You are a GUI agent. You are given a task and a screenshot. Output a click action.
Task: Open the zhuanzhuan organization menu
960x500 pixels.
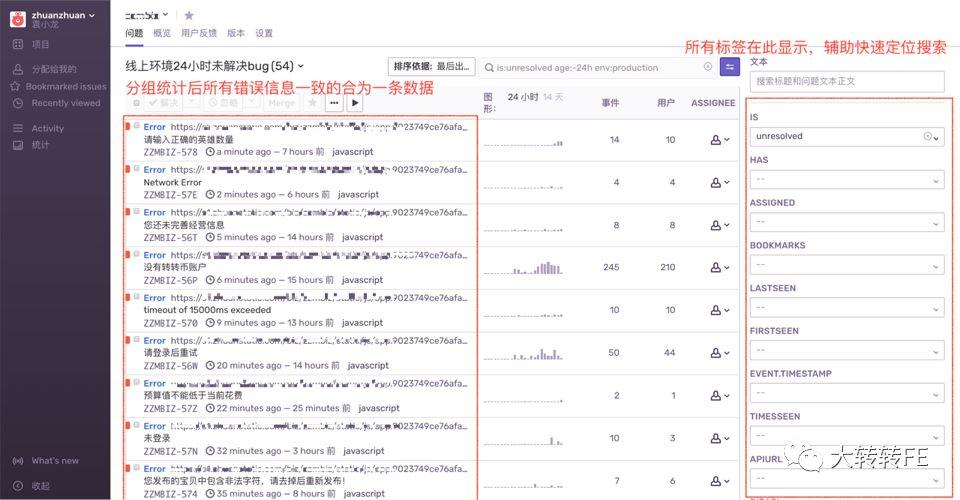click(x=63, y=15)
